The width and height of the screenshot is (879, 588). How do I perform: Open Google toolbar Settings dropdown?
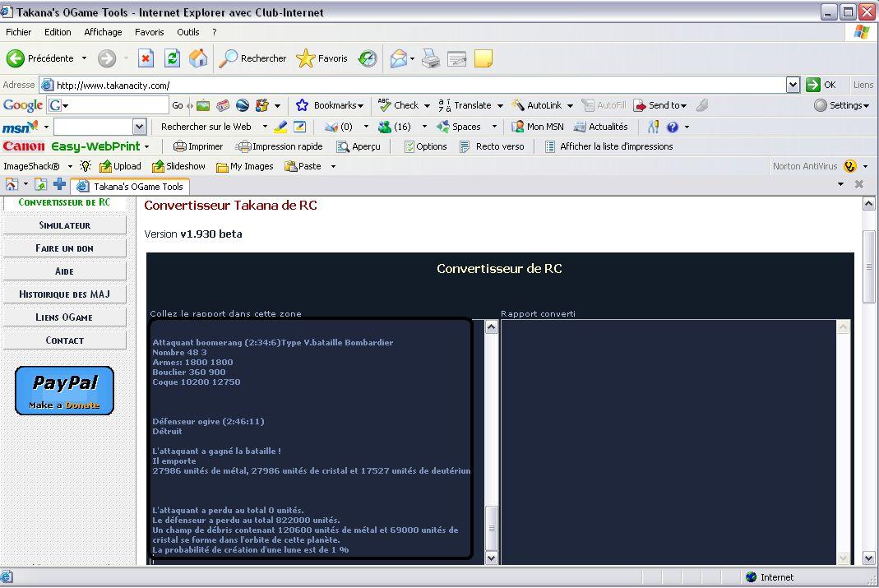842,105
